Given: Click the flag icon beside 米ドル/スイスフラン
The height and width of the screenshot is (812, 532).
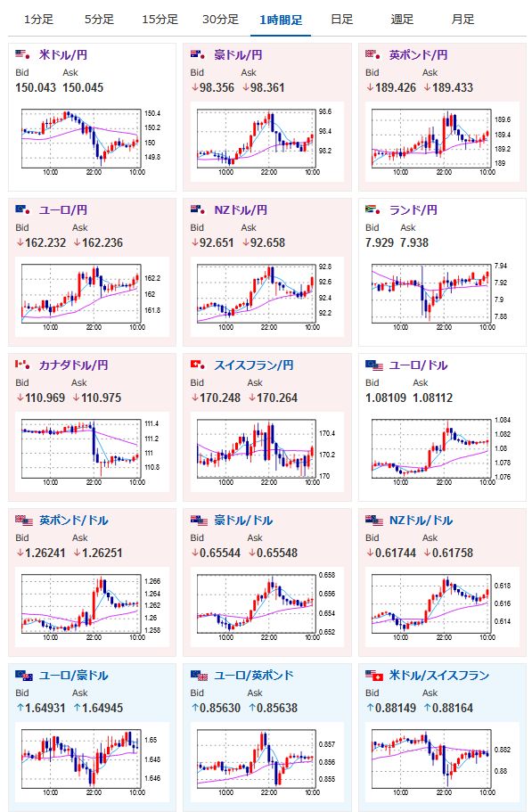Looking at the screenshot, I should coord(373,676).
